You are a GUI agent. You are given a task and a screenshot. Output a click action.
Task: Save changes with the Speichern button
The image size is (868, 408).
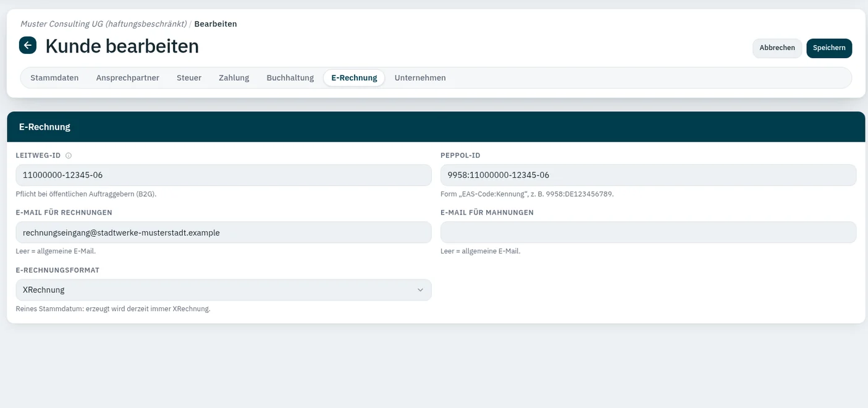[x=829, y=48]
